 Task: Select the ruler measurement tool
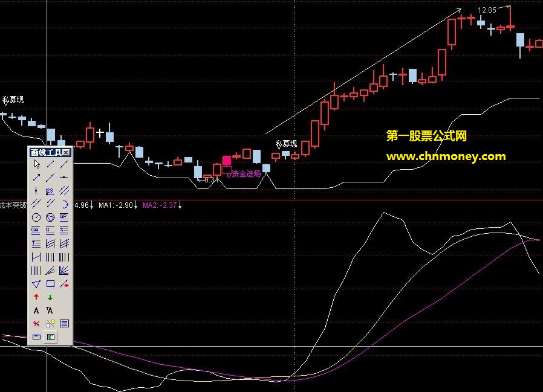point(36,337)
